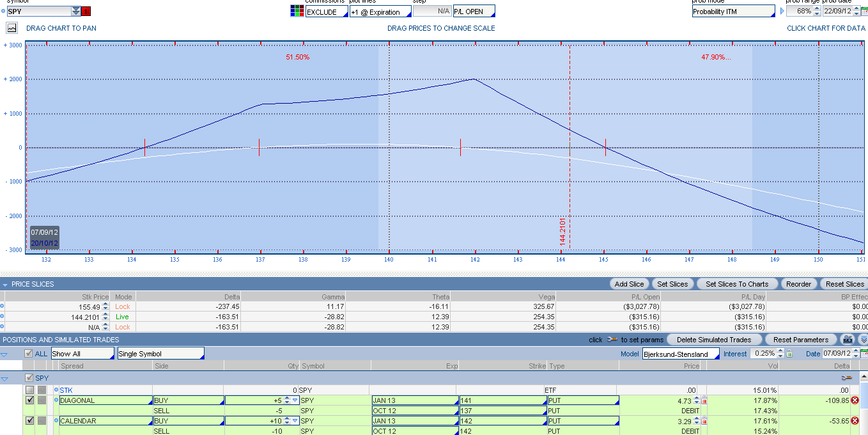Open the Probability ITM prob mode dropdown

[733, 12]
